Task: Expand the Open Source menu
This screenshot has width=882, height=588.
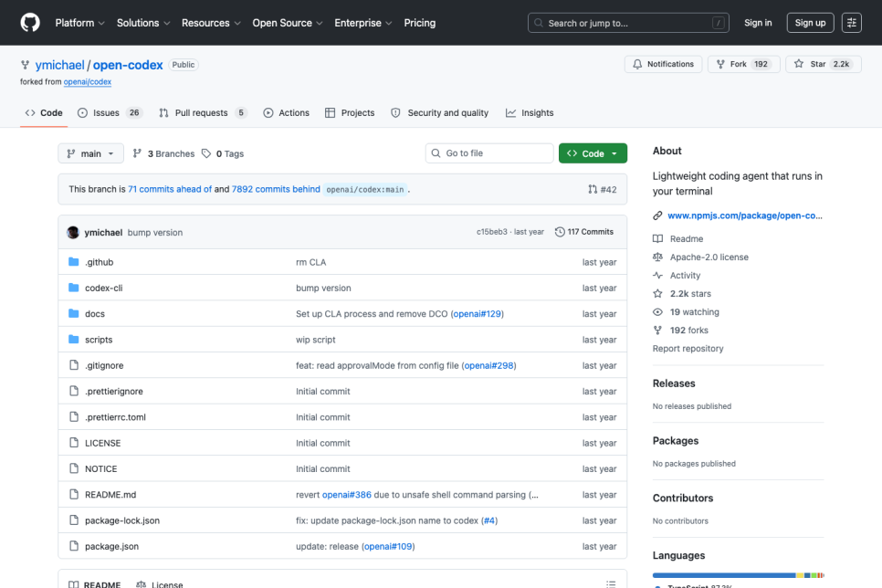Action: pyautogui.click(x=288, y=23)
